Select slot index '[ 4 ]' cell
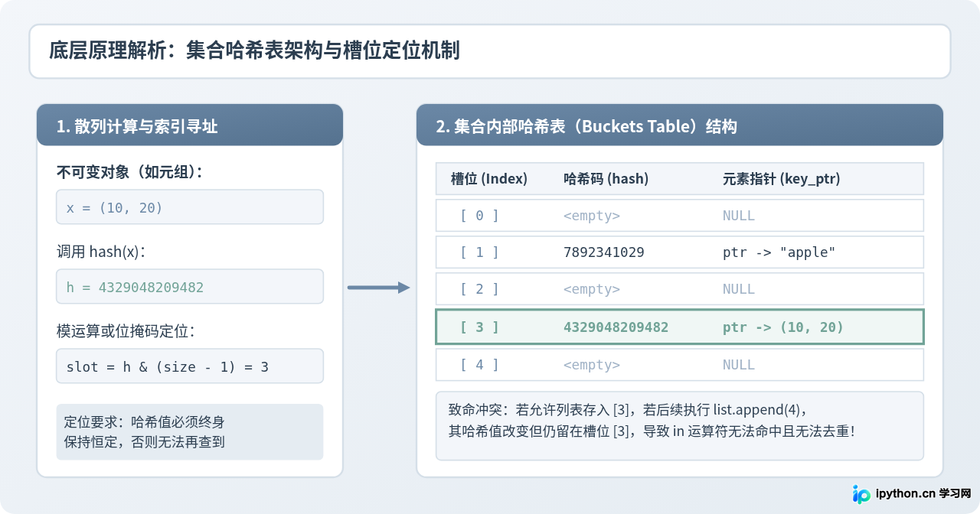This screenshot has height=514, width=980. (479, 365)
